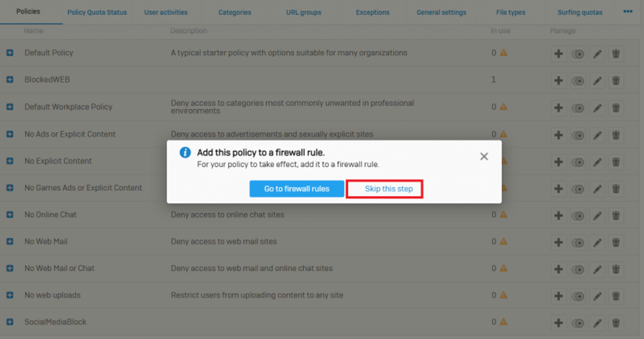Expand the No Online Chat policy row

pos(10,215)
